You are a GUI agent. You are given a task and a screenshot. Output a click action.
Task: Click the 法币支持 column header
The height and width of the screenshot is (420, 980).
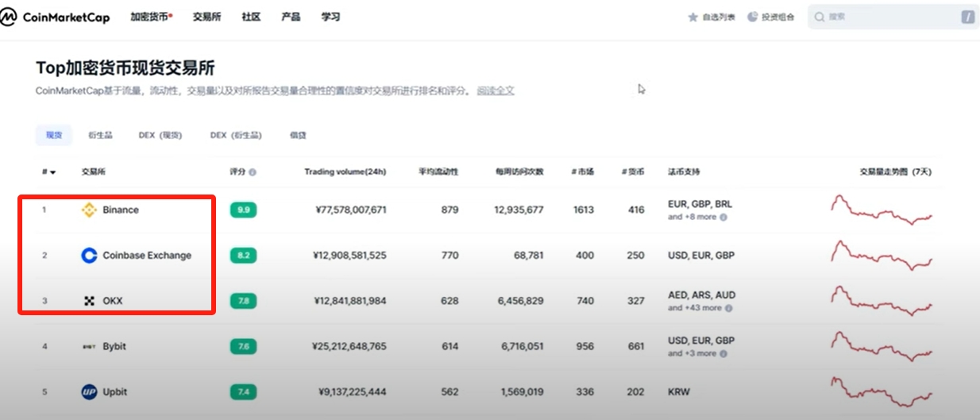[684, 172]
